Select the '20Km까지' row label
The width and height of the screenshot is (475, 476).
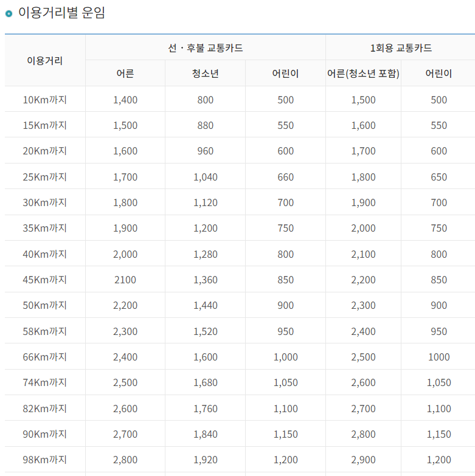coord(45,151)
